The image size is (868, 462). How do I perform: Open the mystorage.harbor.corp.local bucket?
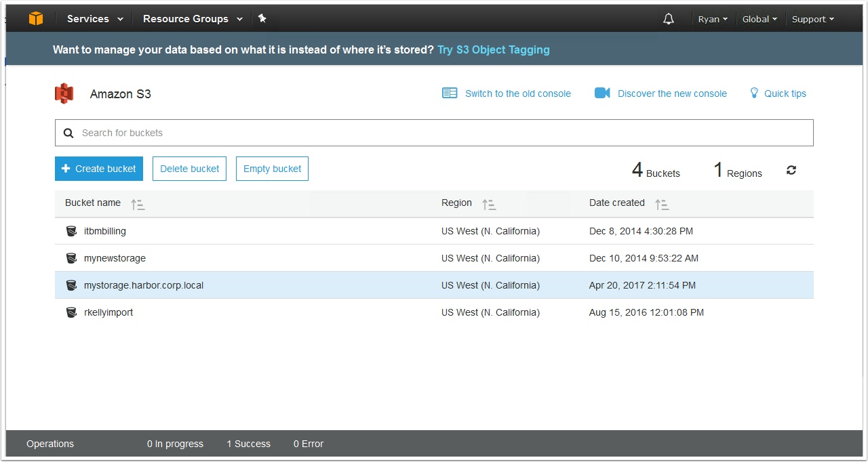144,285
